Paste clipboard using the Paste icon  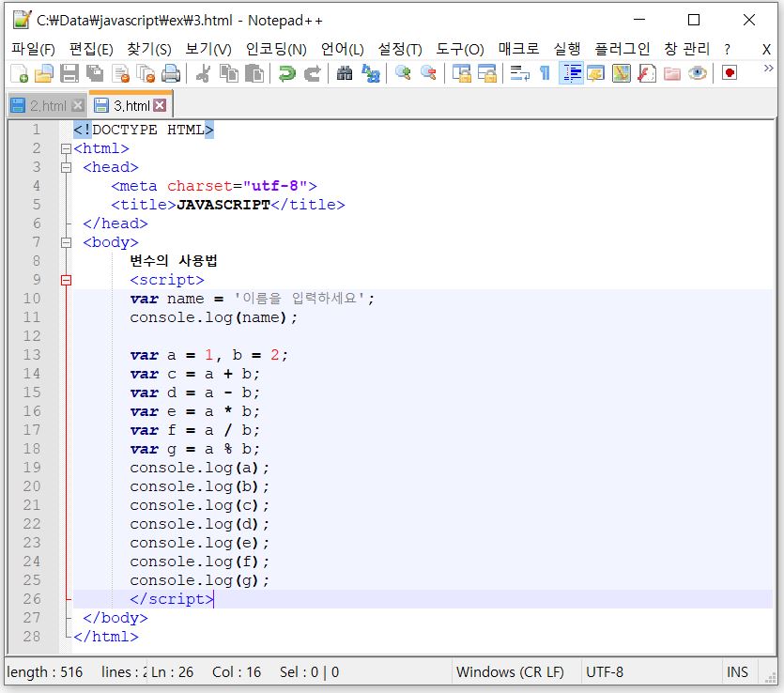[x=254, y=73]
